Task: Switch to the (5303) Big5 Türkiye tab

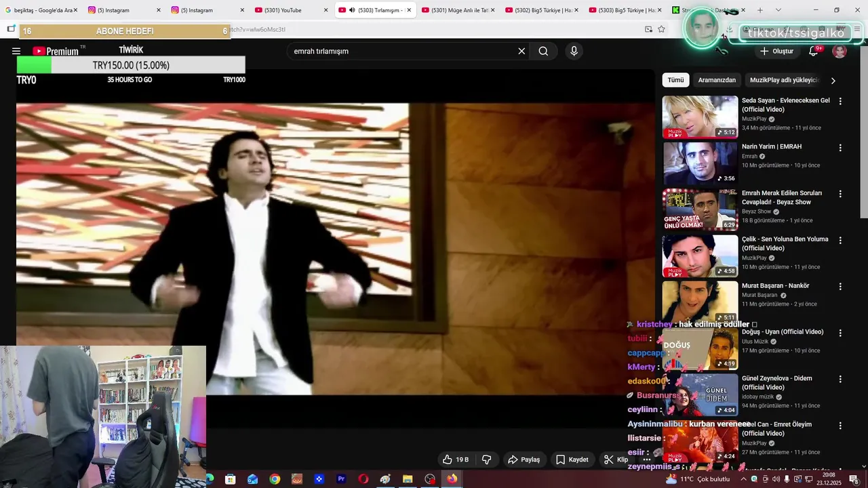Action: coord(625,10)
